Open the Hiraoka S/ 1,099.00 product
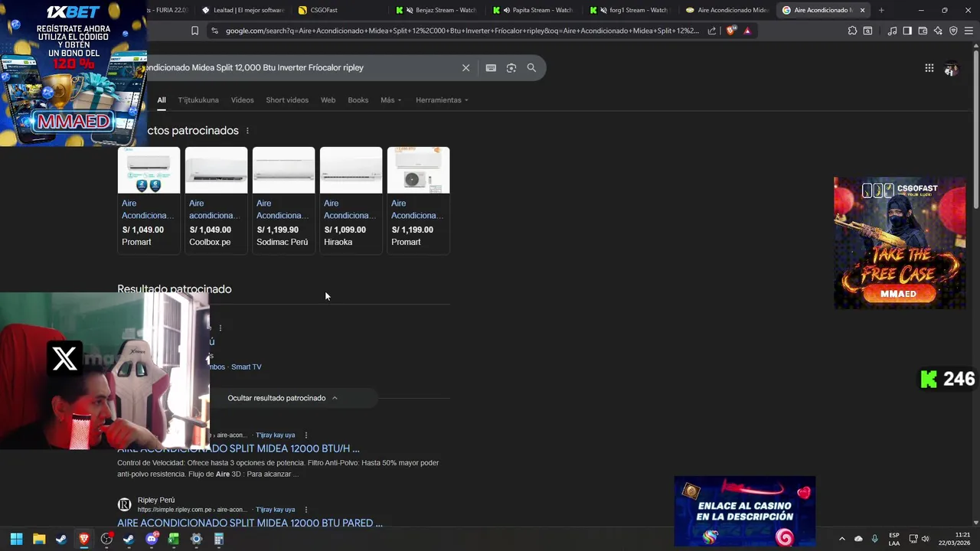 coord(351,201)
